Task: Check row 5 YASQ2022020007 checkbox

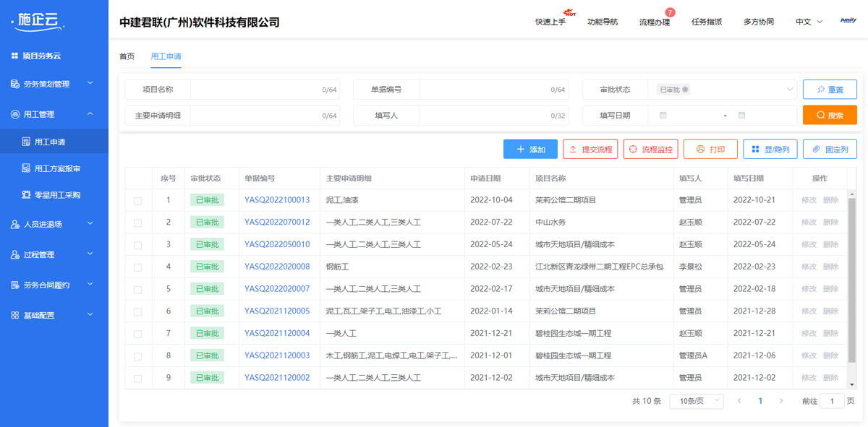Action: pyautogui.click(x=137, y=290)
